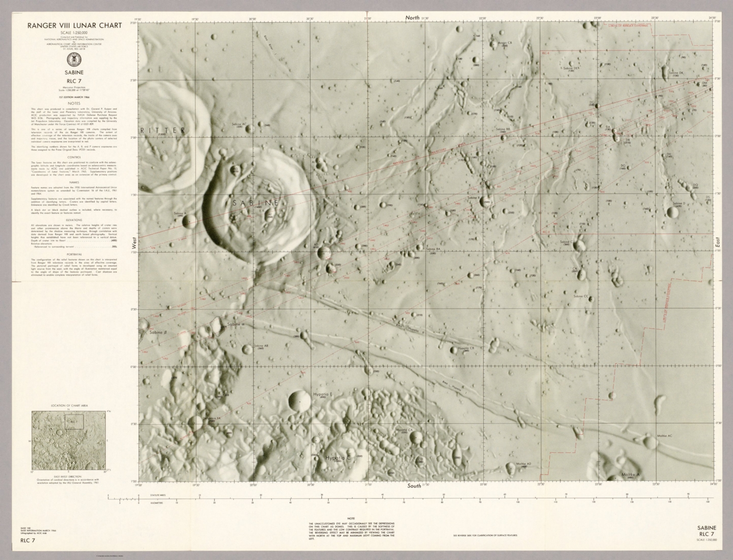Click the "South" label on the bottom border

tap(414, 486)
